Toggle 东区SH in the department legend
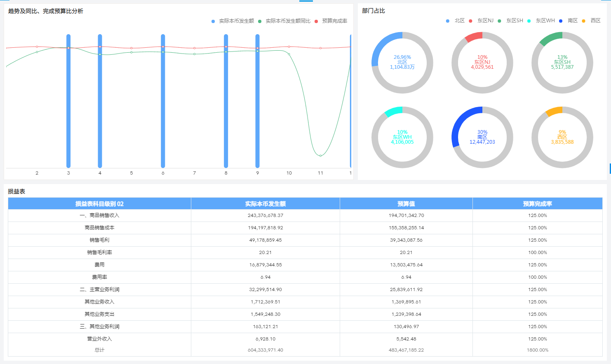The height and width of the screenshot is (364, 611). pyautogui.click(x=510, y=21)
